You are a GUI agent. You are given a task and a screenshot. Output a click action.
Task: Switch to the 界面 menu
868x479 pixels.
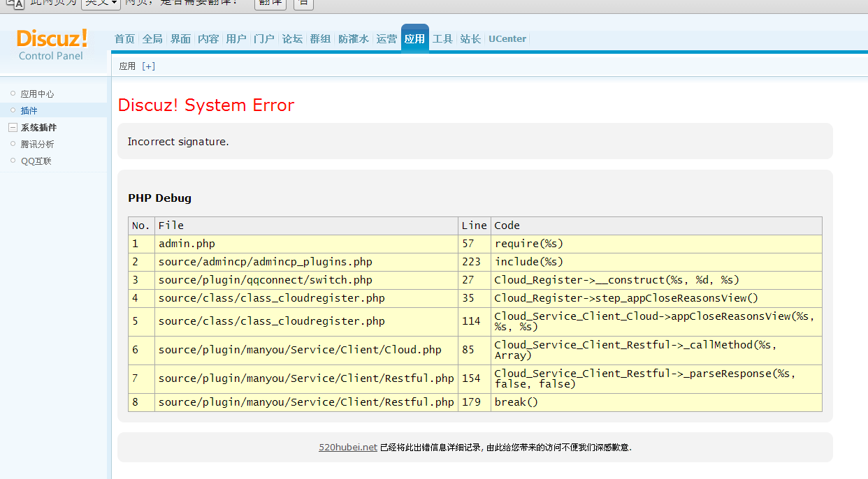click(x=181, y=39)
